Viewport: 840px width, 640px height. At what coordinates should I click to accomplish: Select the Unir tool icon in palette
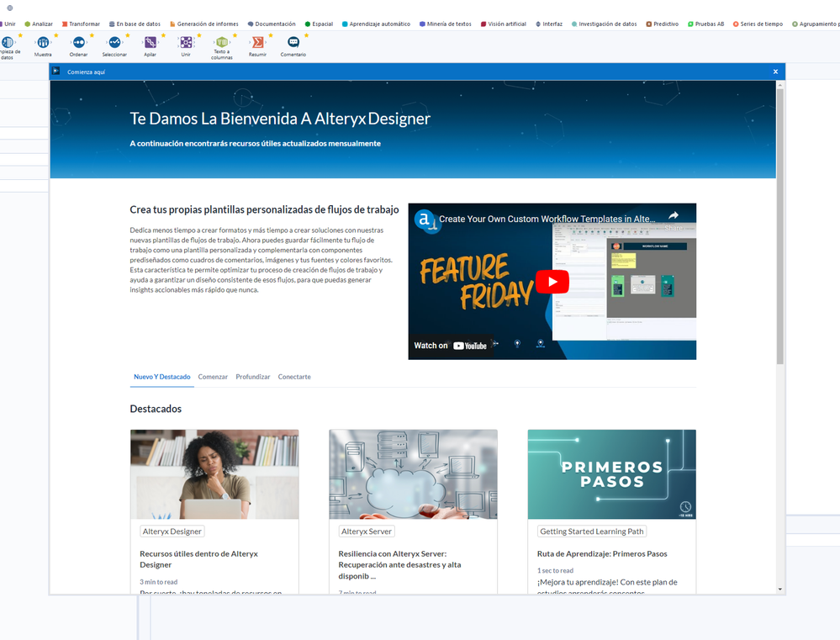pos(186,42)
